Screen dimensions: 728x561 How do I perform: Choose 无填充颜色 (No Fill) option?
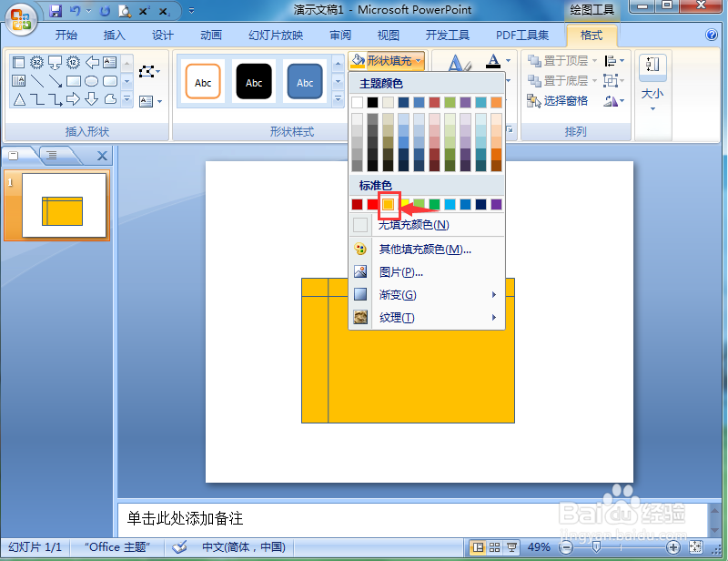click(x=426, y=225)
